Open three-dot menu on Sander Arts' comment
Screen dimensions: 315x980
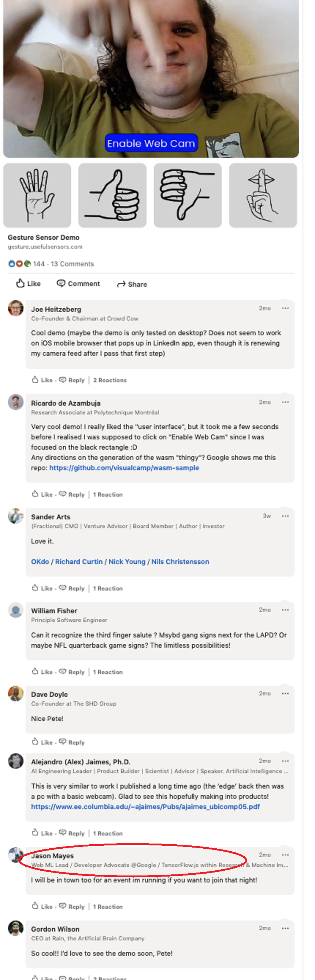[285, 516]
